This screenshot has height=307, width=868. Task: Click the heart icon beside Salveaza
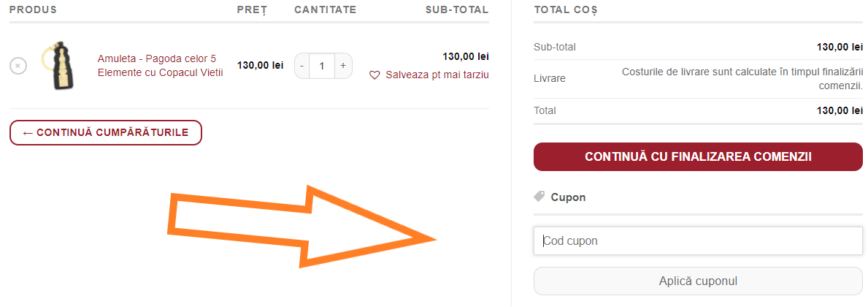375,75
